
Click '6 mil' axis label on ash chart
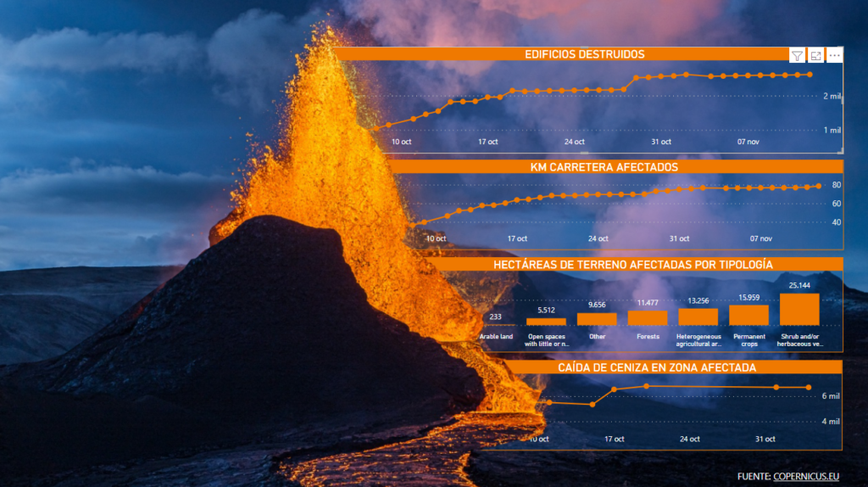831,396
